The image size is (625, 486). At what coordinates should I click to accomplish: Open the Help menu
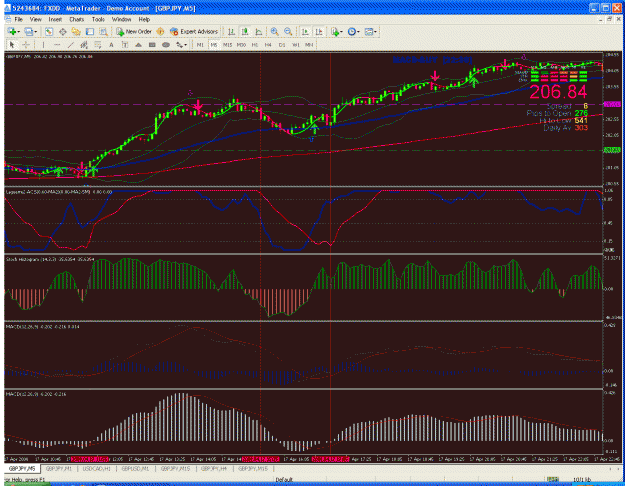[x=144, y=19]
